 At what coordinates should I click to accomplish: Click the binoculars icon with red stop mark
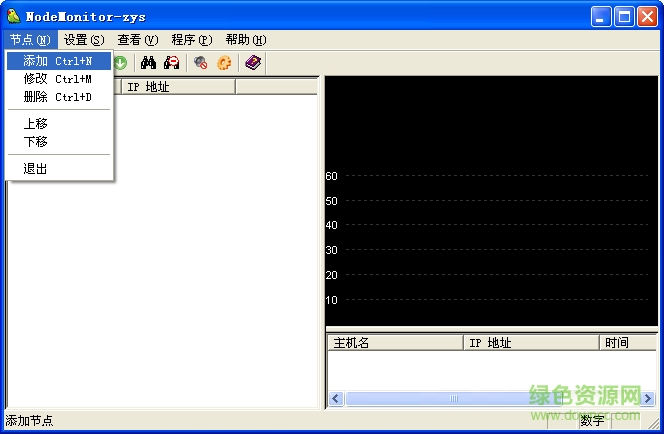tap(172, 63)
